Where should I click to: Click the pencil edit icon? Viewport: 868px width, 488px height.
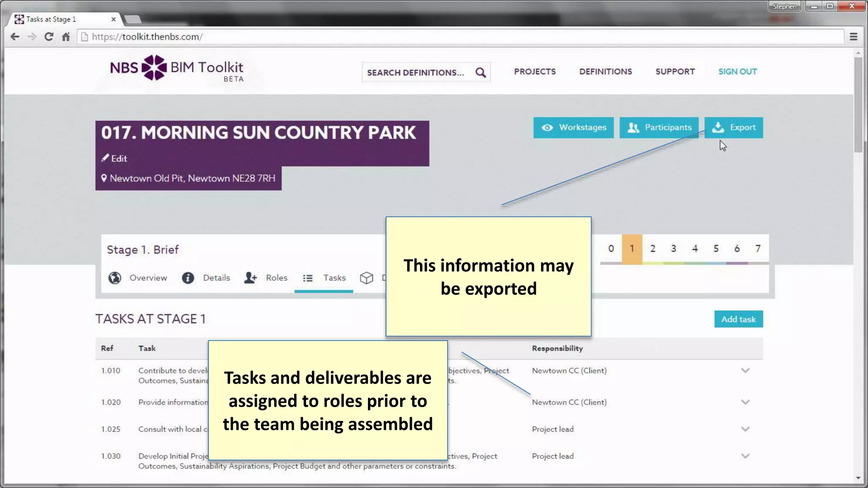tap(105, 158)
